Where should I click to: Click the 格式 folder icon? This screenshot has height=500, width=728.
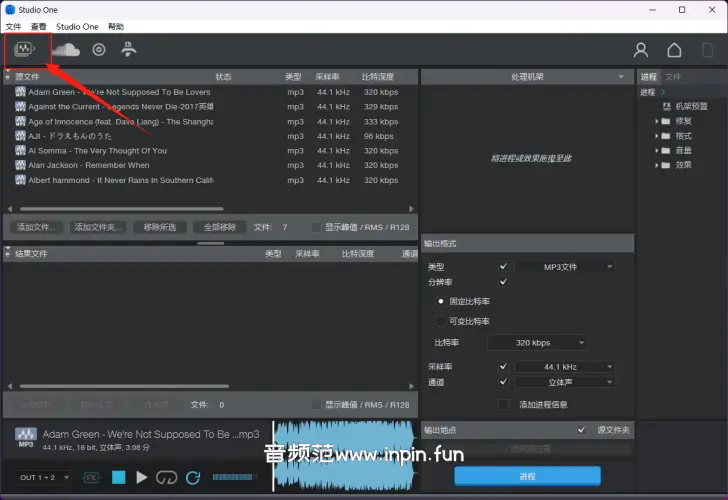click(665, 136)
